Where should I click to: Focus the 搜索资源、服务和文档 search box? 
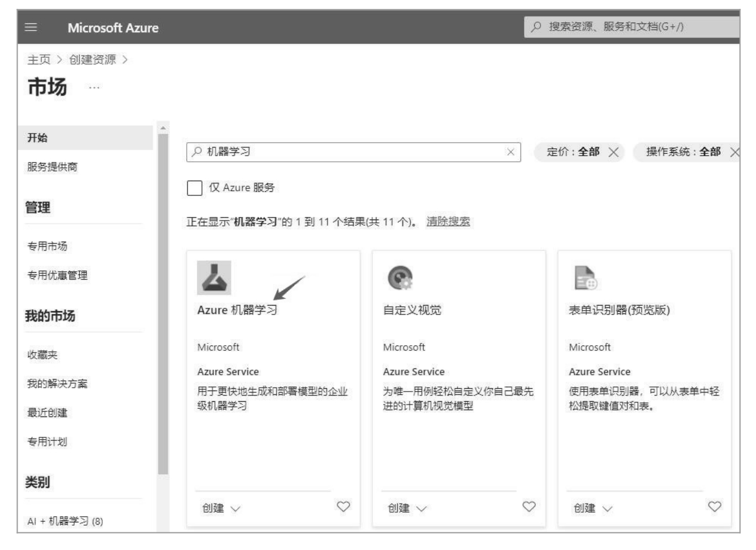(632, 27)
